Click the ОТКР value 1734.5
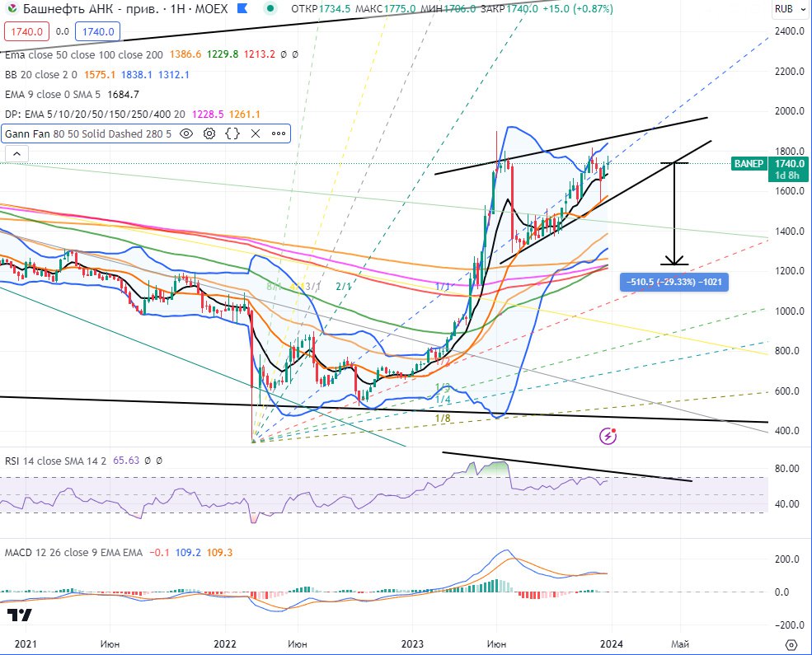Image resolution: width=812 pixels, height=655 pixels. pos(334,9)
